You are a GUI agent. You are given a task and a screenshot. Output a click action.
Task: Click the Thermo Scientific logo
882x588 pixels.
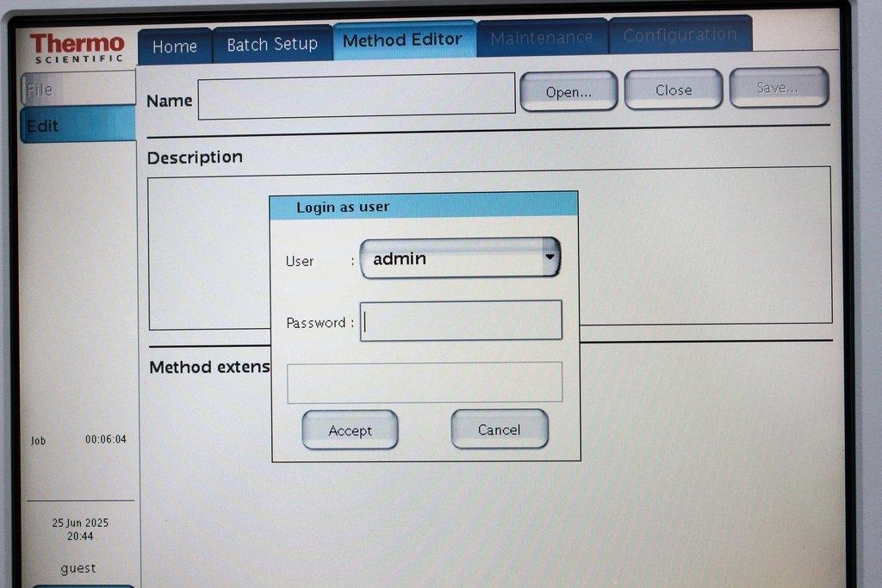(77, 47)
